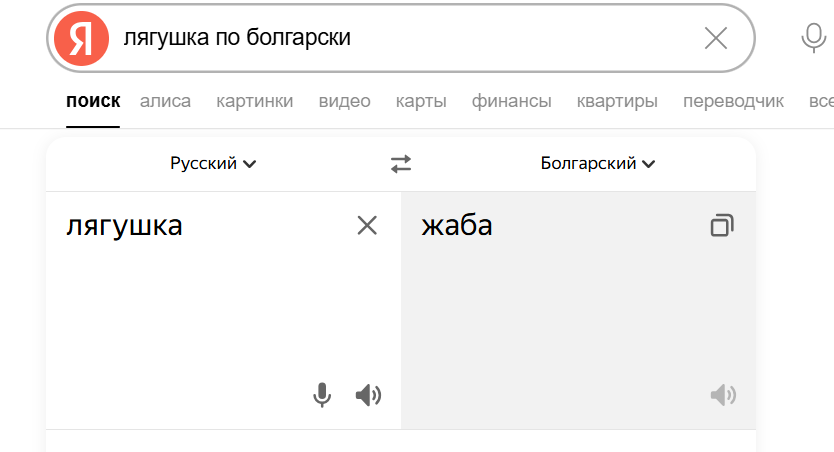Dictate source text with translator microphone
The image size is (834, 452).
322,396
